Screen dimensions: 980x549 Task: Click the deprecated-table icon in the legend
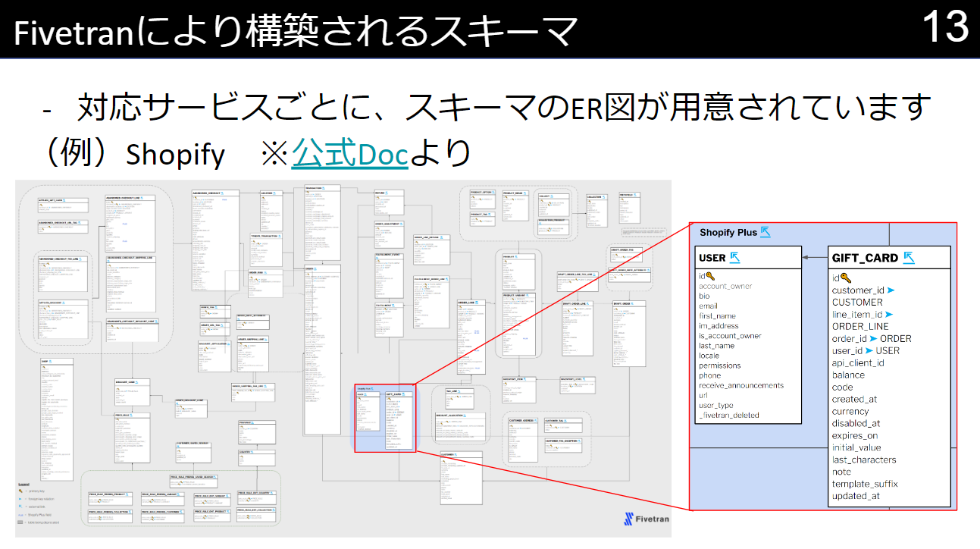pos(20,522)
